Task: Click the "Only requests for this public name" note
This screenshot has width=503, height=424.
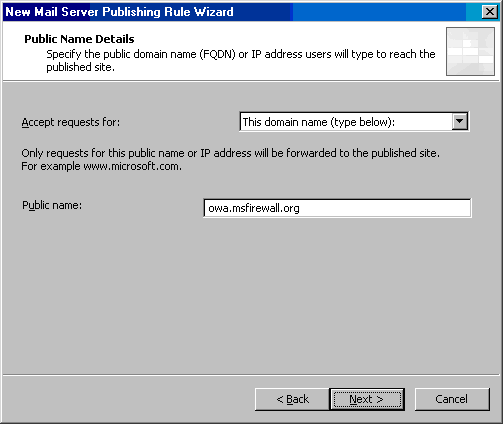Action: (230, 153)
